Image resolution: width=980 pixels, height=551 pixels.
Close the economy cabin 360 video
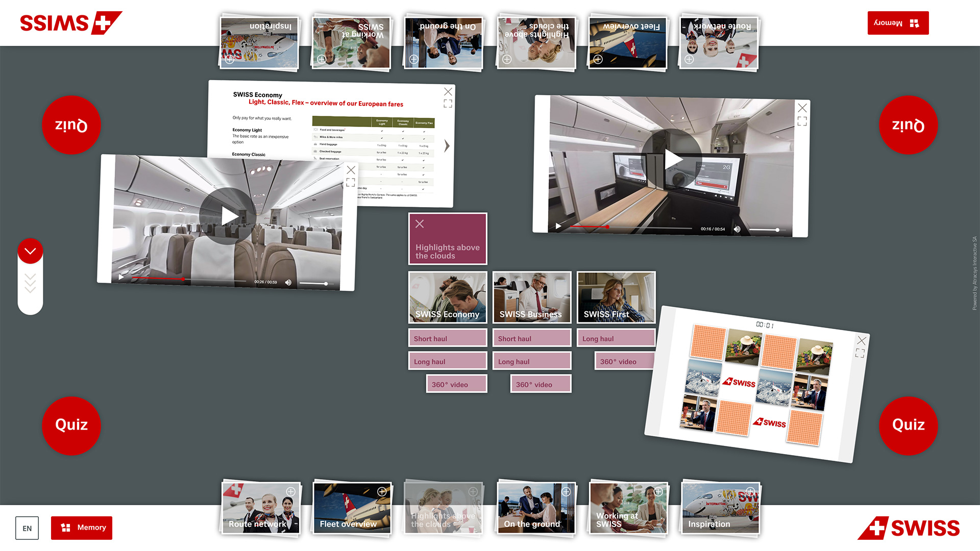[351, 170]
